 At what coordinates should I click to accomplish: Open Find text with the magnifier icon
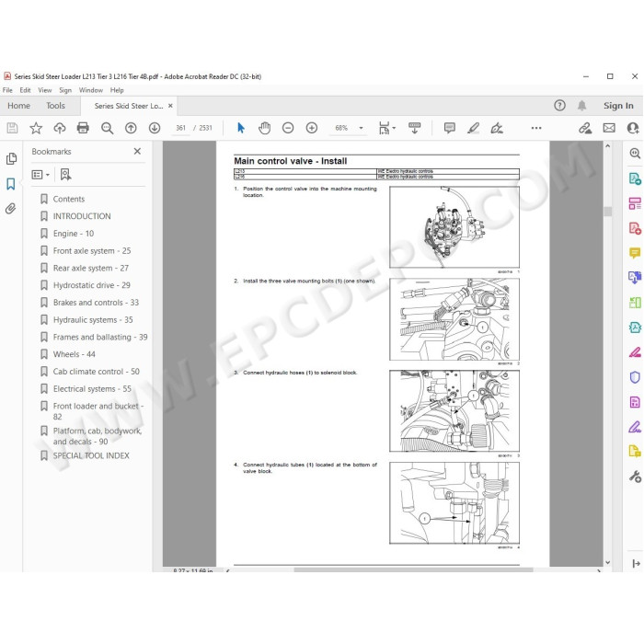pyautogui.click(x=108, y=128)
